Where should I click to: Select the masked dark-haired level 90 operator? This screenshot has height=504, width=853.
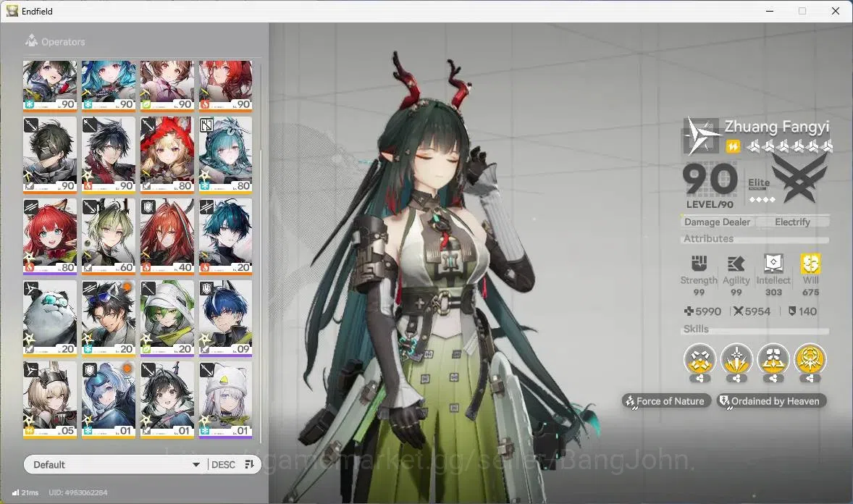tap(49, 154)
